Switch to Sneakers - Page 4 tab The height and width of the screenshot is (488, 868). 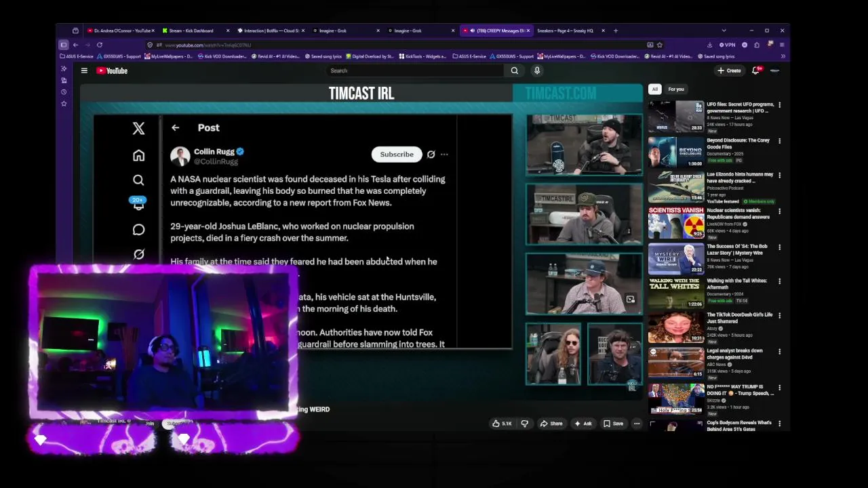click(x=568, y=30)
